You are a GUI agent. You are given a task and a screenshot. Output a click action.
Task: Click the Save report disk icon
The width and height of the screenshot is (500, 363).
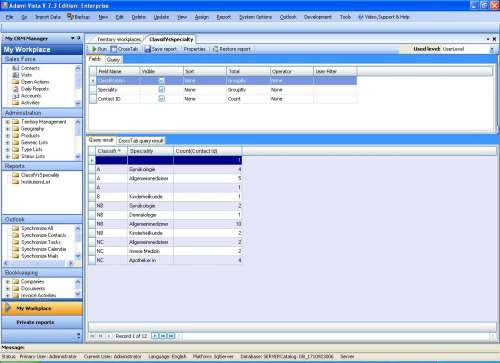point(147,49)
